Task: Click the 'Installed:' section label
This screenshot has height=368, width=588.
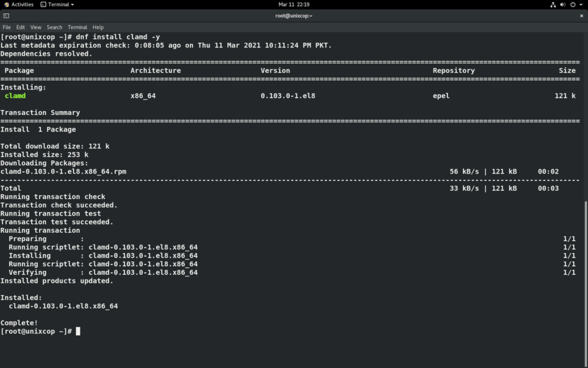Action: (21, 298)
